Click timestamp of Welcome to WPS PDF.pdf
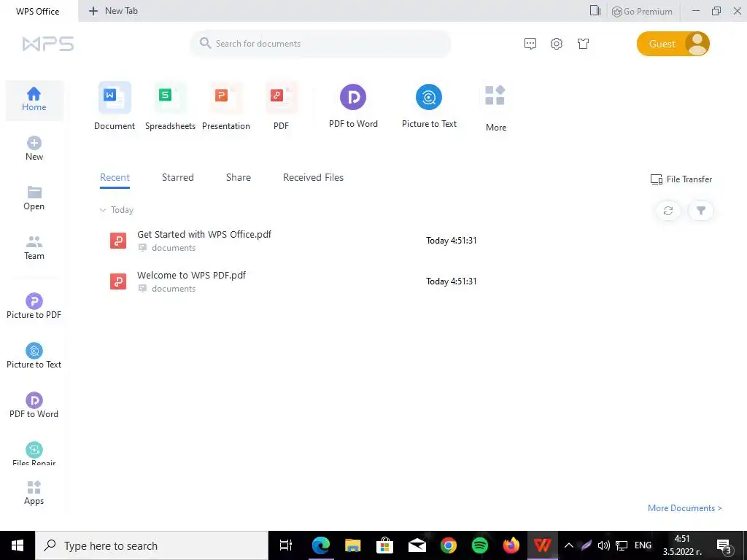747x560 pixels. [x=451, y=281]
